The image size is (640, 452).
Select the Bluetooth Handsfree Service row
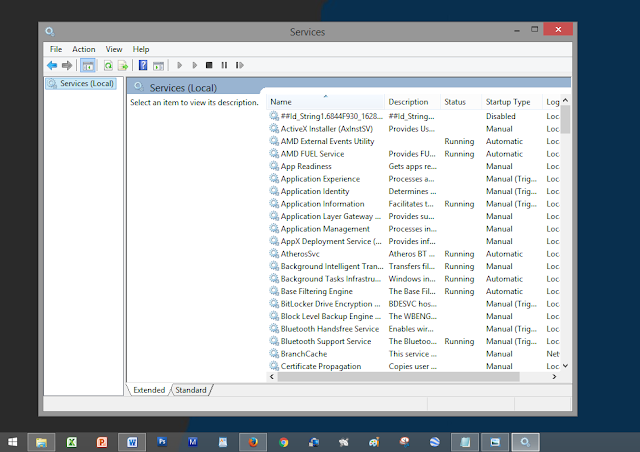414,329
